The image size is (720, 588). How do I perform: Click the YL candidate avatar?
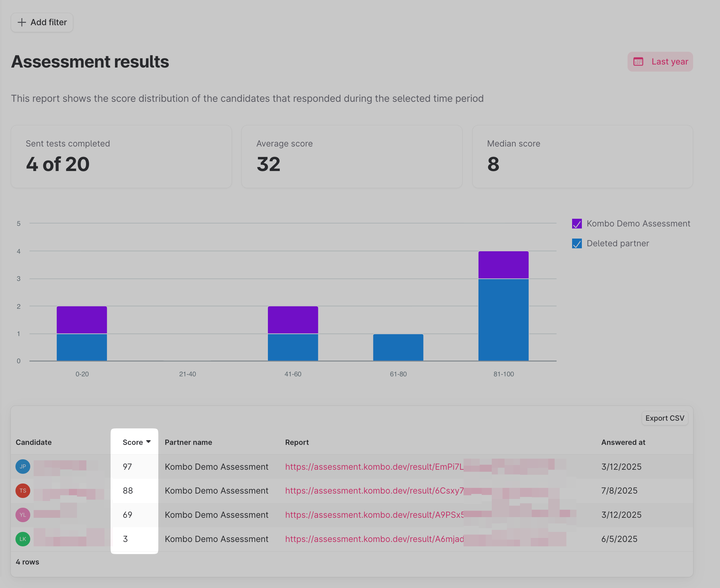(x=23, y=515)
